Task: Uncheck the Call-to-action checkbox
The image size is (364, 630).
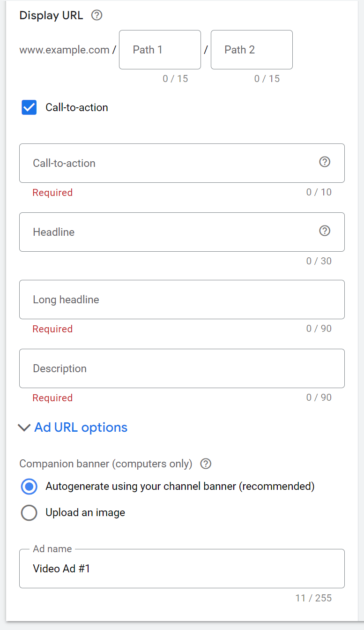Action: pos(29,107)
